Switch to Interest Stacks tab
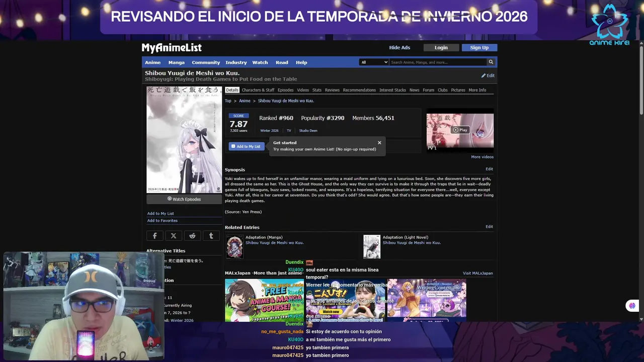The image size is (644, 362). click(x=392, y=90)
